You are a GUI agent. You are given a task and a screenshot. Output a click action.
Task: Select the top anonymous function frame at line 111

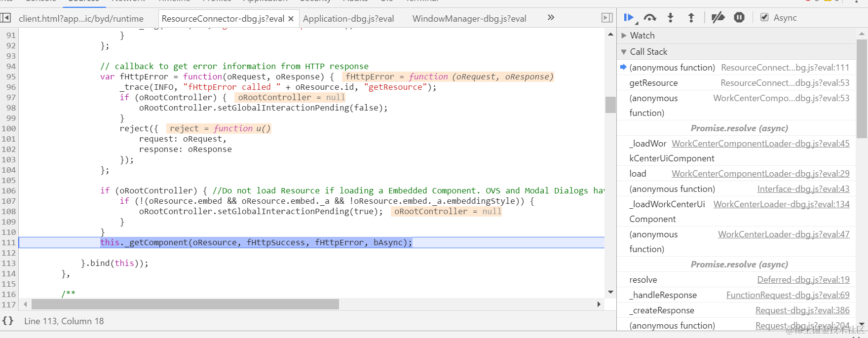[736, 68]
